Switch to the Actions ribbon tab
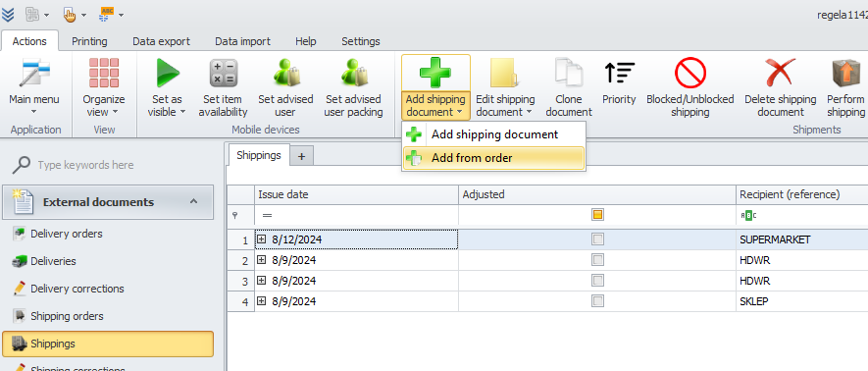Screen dimensions: 868x371 [x=29, y=41]
